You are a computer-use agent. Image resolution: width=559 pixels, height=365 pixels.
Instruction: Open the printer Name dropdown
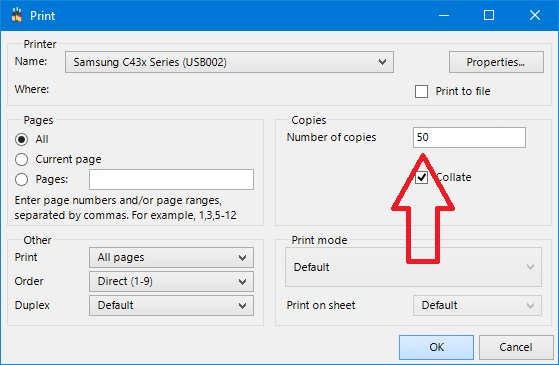[x=229, y=62]
